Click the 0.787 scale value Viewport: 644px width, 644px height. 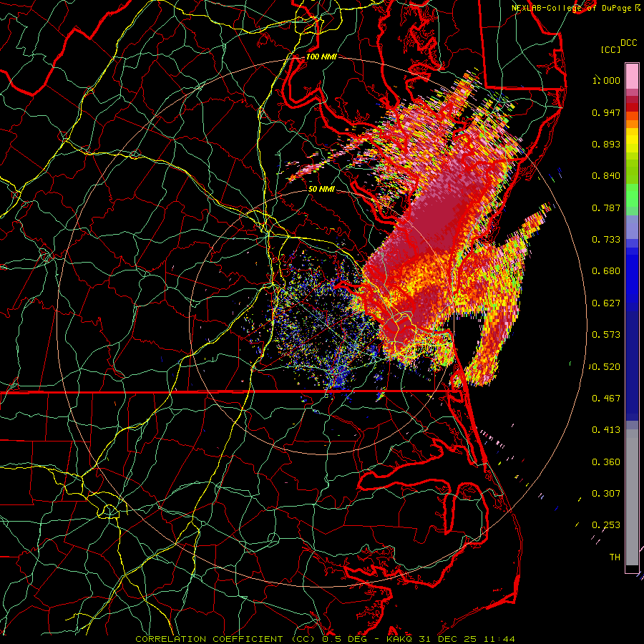606,208
